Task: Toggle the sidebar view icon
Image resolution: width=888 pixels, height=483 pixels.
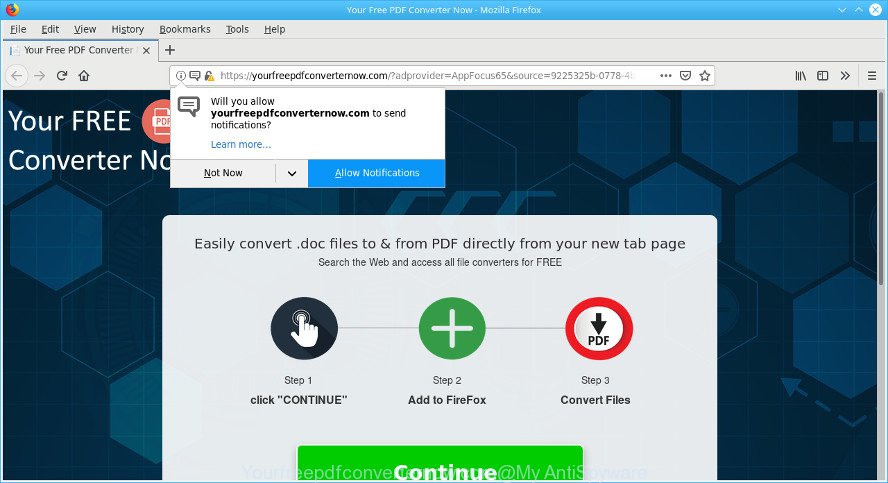Action: [x=823, y=75]
